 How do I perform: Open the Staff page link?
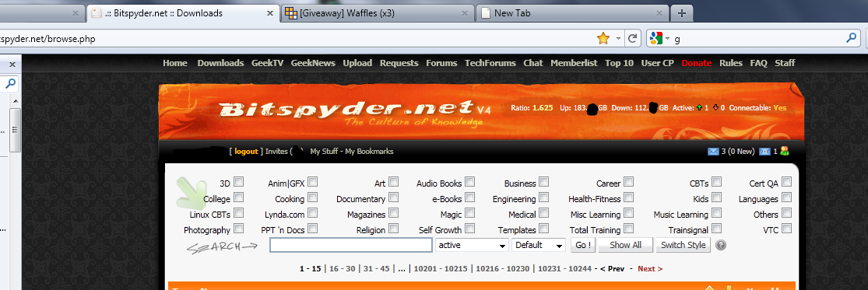[x=785, y=63]
